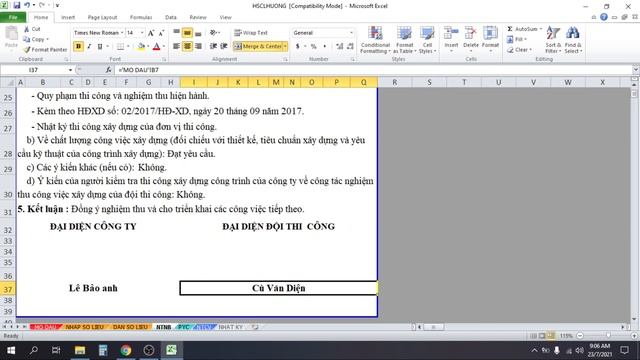Viewport: 640px width, 360px height.
Task: Click the Wrap Text button
Action: (251, 33)
